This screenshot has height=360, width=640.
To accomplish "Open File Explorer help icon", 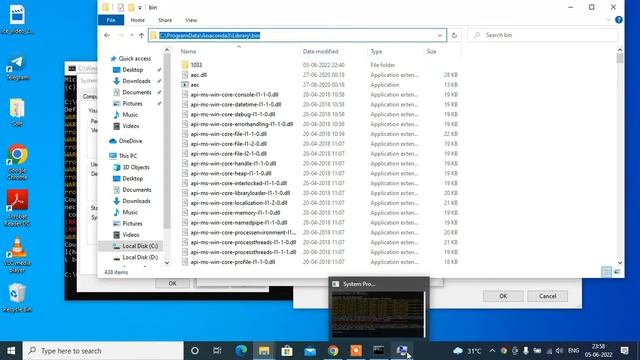I will click(x=619, y=20).
